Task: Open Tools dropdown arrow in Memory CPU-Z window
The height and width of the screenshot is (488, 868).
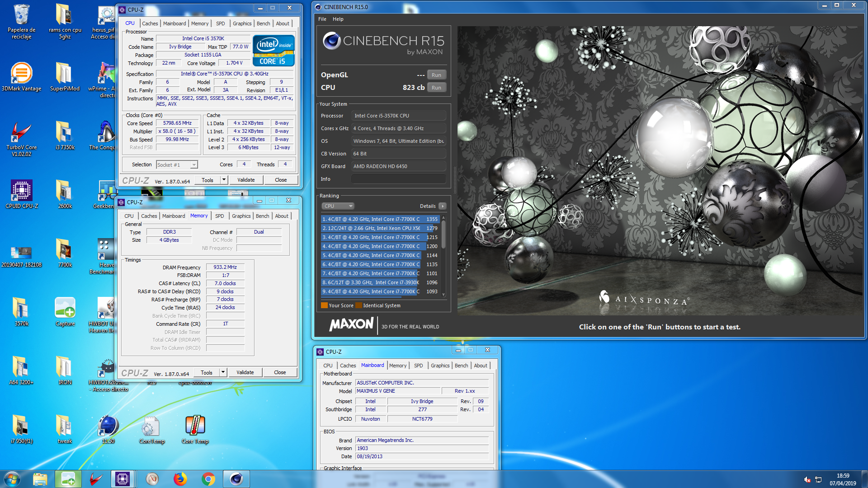Action: (223, 372)
